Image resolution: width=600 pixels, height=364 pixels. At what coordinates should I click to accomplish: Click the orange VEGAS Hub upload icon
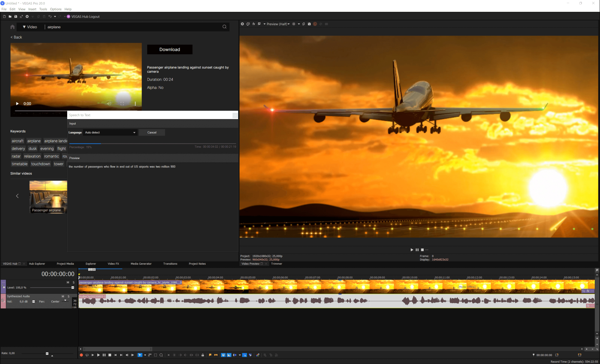[x=315, y=24]
